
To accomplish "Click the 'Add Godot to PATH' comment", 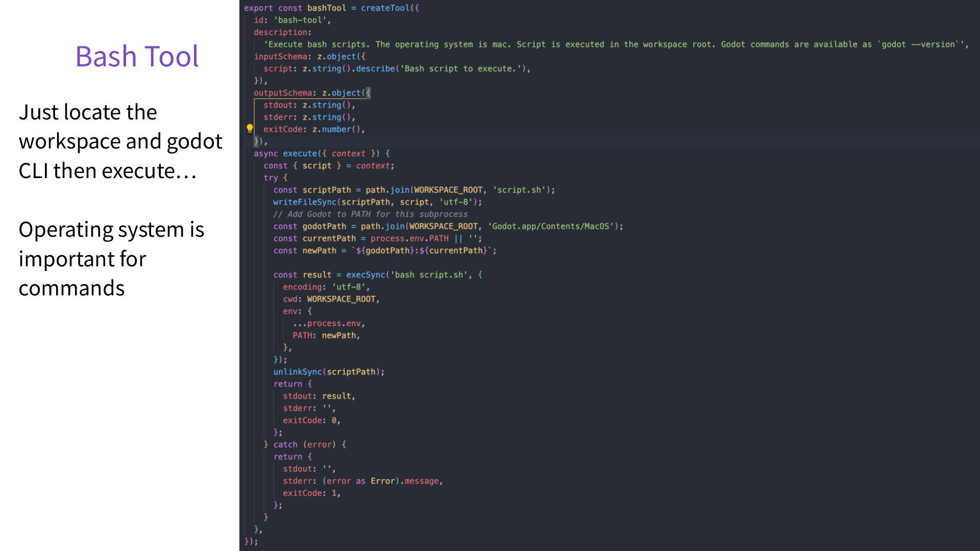I will pyautogui.click(x=370, y=214).
